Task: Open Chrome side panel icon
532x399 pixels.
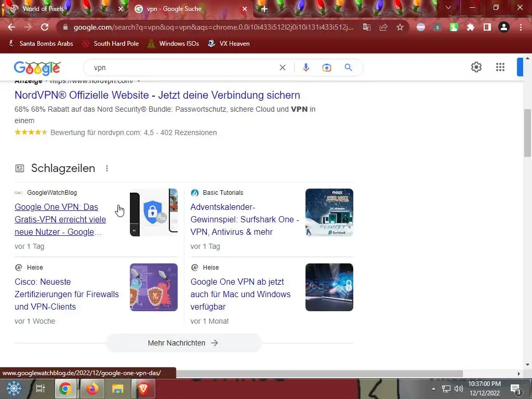Action: [487, 27]
